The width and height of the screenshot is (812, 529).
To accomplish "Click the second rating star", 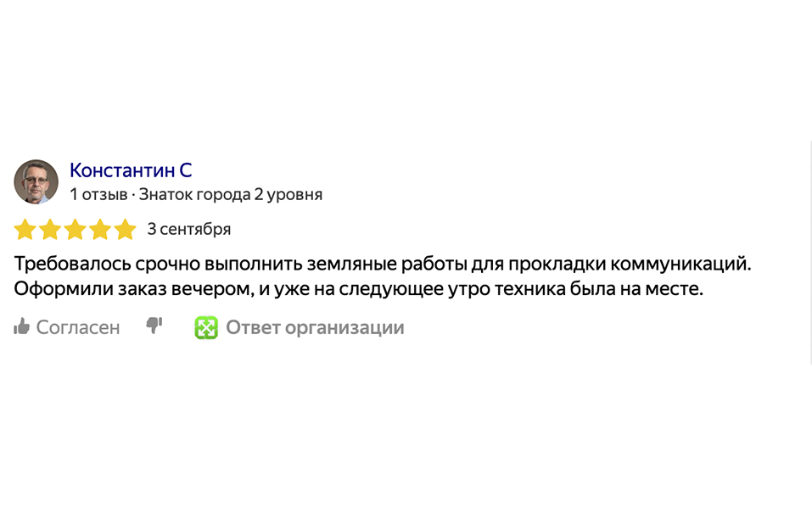I will tap(50, 230).
